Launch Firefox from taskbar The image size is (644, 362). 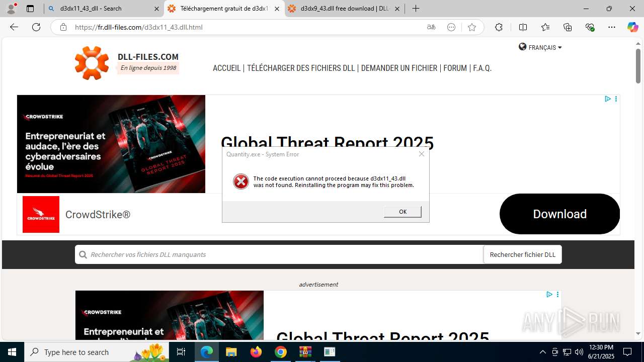click(x=256, y=352)
